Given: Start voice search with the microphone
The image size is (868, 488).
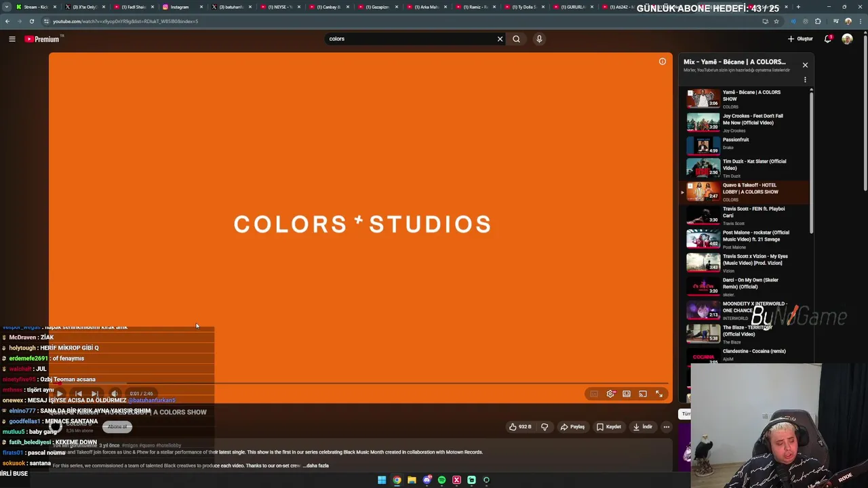Looking at the screenshot, I should point(539,39).
